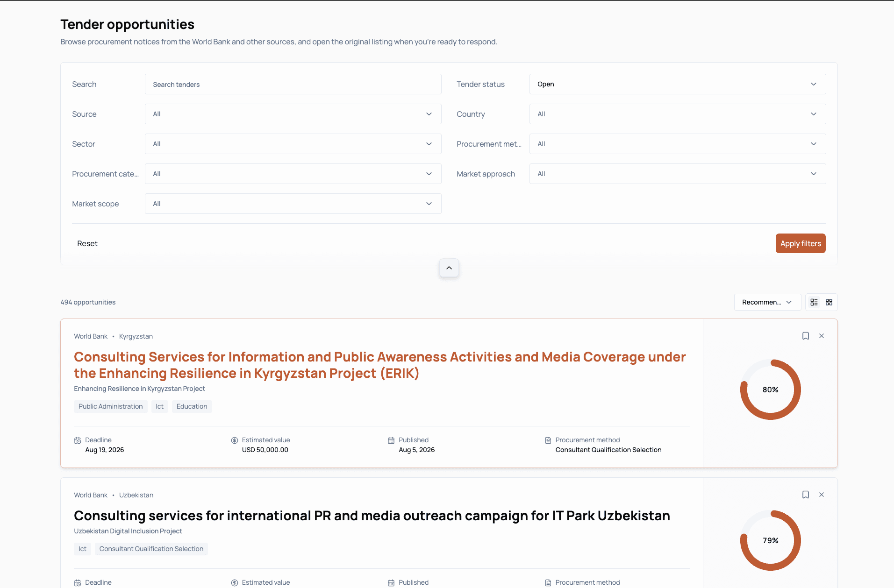894x588 pixels.
Task: Dismiss the IT Park Uzbekistan tender card
Action: [822, 495]
